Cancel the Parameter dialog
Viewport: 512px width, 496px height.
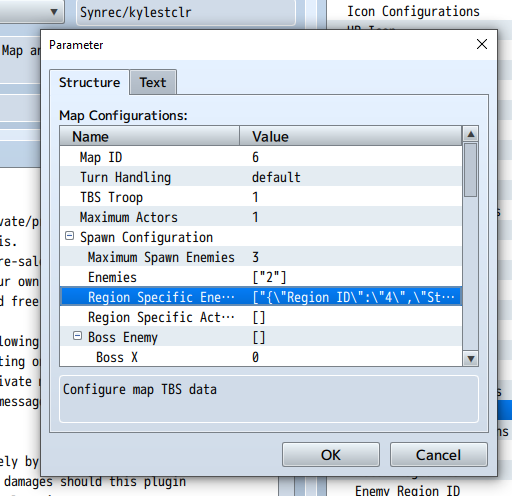click(438, 455)
